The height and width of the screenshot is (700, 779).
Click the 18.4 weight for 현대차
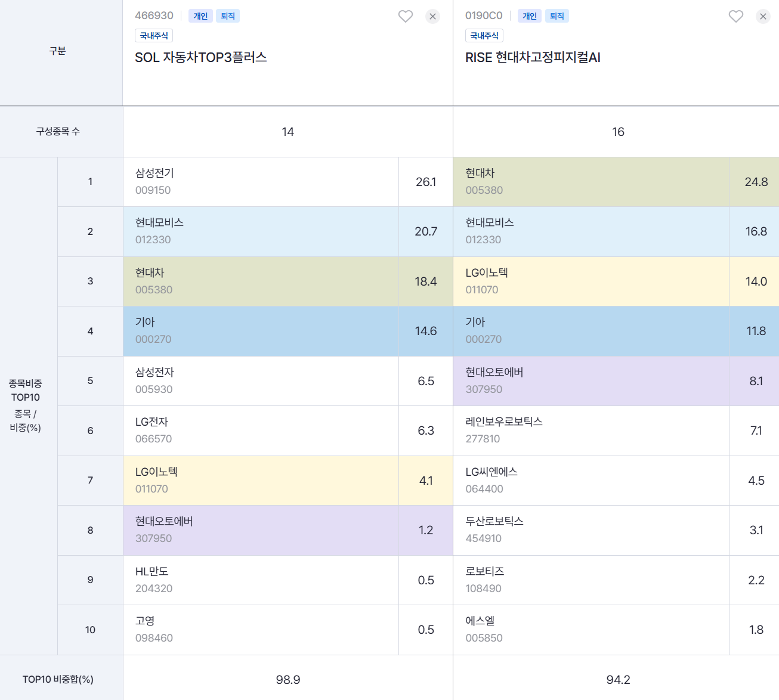point(426,281)
